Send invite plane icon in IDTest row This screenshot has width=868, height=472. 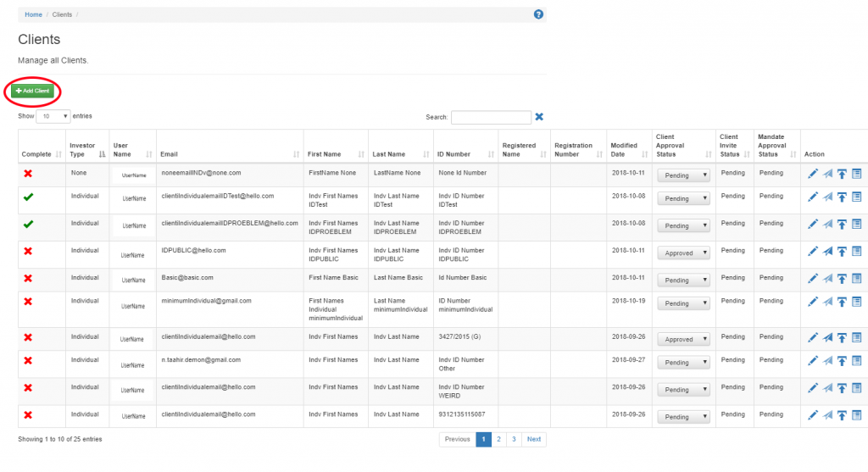[827, 197]
